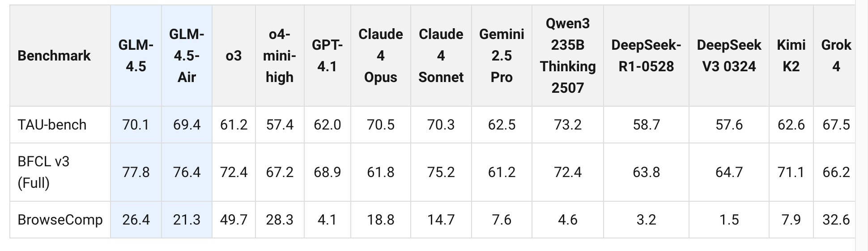This screenshot has height=251, width=868.
Task: Select the o4-mini-high column header
Action: 280,56
